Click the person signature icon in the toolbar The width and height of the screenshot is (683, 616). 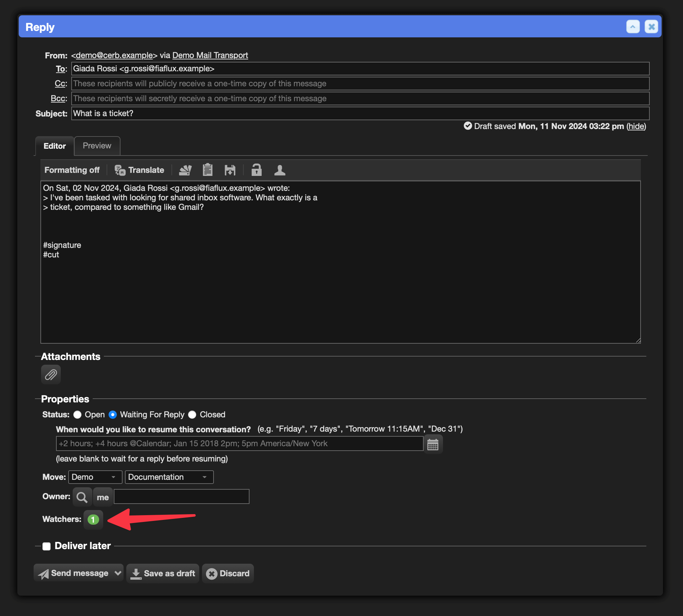click(x=280, y=170)
